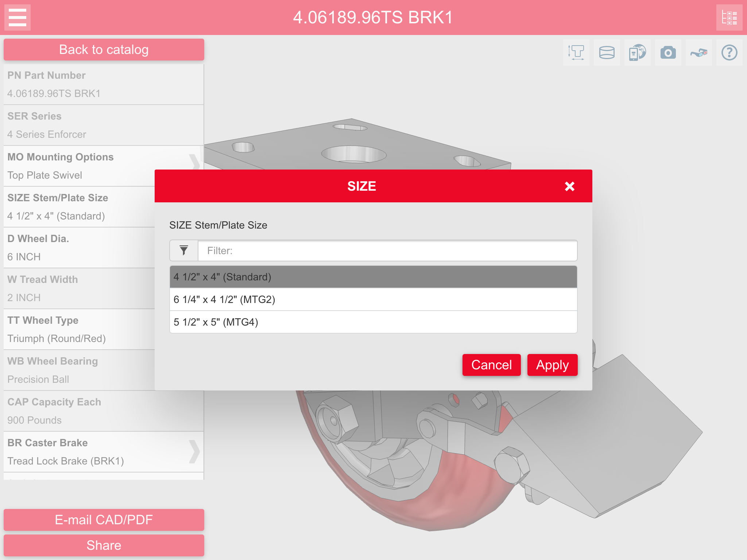
Task: Cancel the size selection
Action: click(x=492, y=365)
